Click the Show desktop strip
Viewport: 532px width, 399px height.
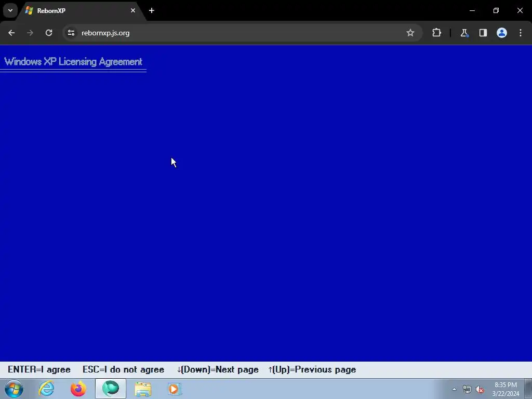coord(528,389)
